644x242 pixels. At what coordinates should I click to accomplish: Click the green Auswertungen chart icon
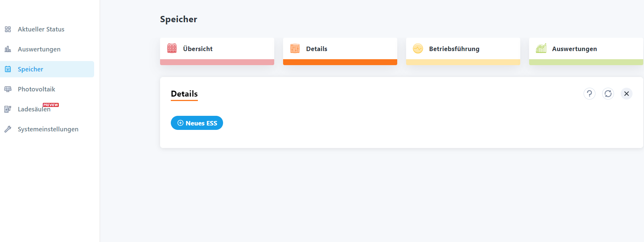point(541,48)
